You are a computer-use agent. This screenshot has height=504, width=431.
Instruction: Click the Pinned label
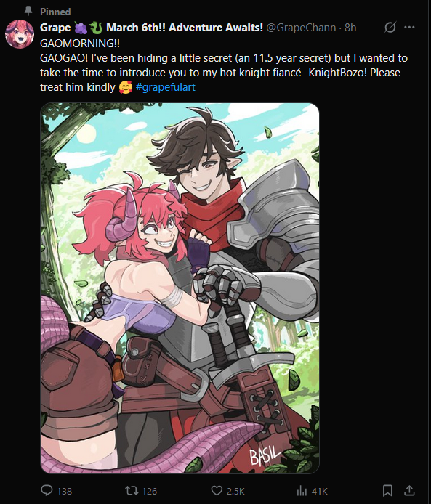(55, 12)
